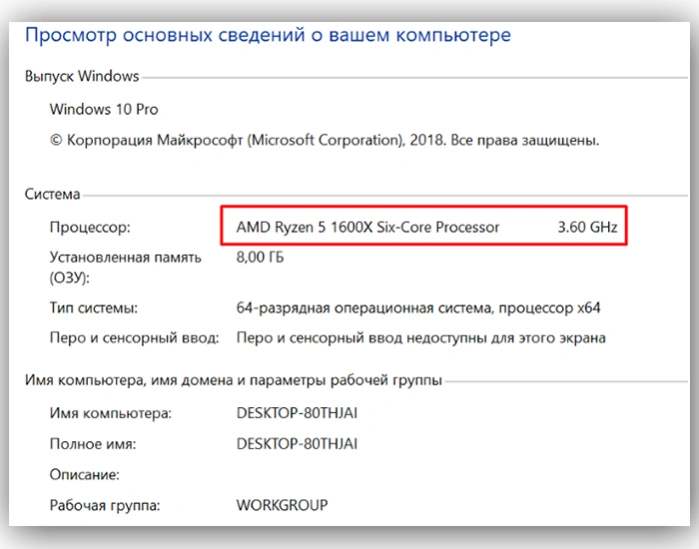Select the 'WORKGROUP' value
The width and height of the screenshot is (699, 549).
282,505
